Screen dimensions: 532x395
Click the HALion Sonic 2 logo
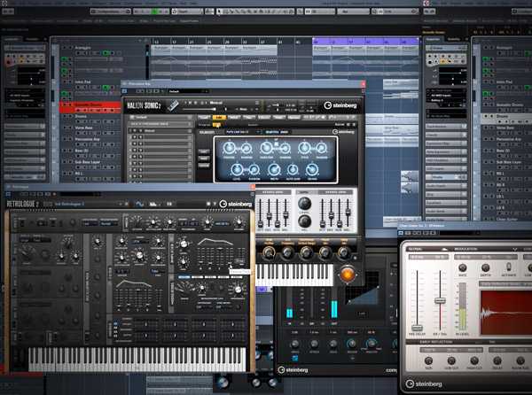coord(144,105)
